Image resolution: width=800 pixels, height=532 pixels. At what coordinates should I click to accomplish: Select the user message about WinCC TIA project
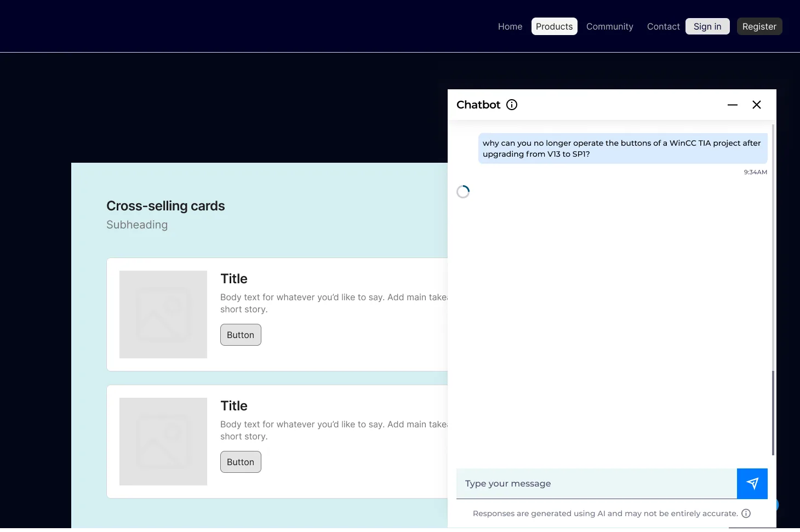[622, 148]
